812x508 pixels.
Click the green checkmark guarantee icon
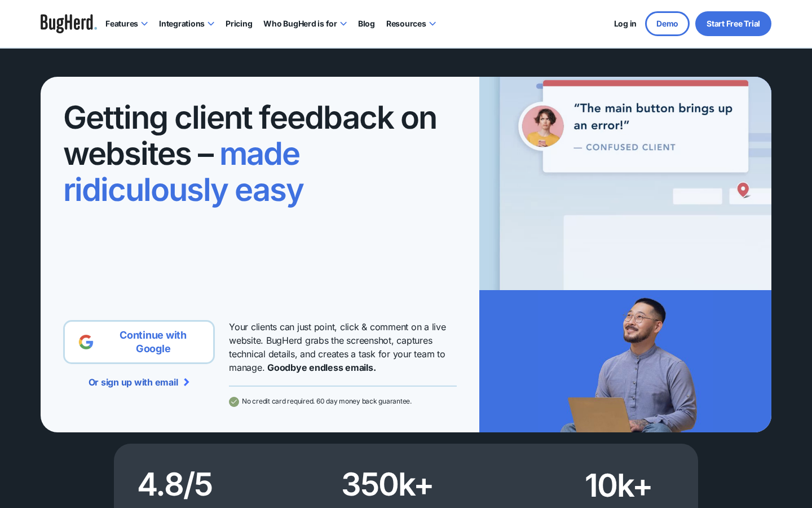[x=234, y=402]
